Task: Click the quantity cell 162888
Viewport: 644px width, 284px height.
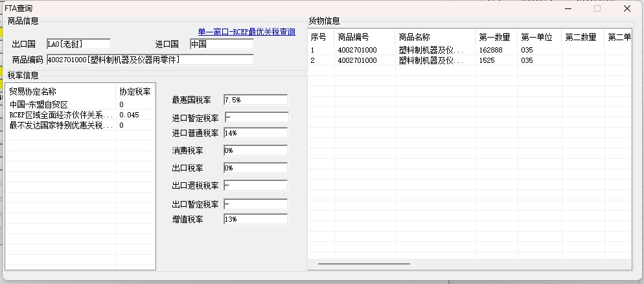Action: tap(496, 50)
